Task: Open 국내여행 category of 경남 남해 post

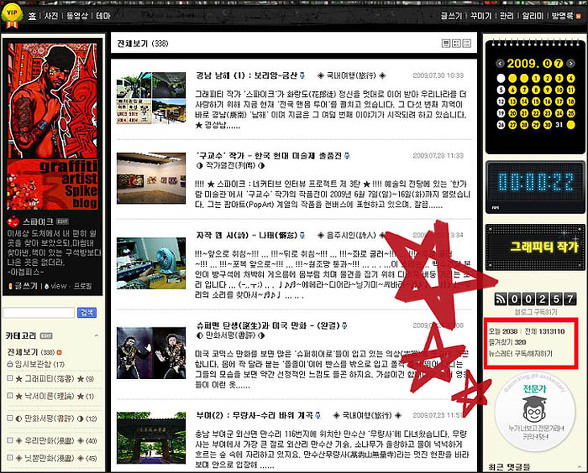Action: point(351,76)
